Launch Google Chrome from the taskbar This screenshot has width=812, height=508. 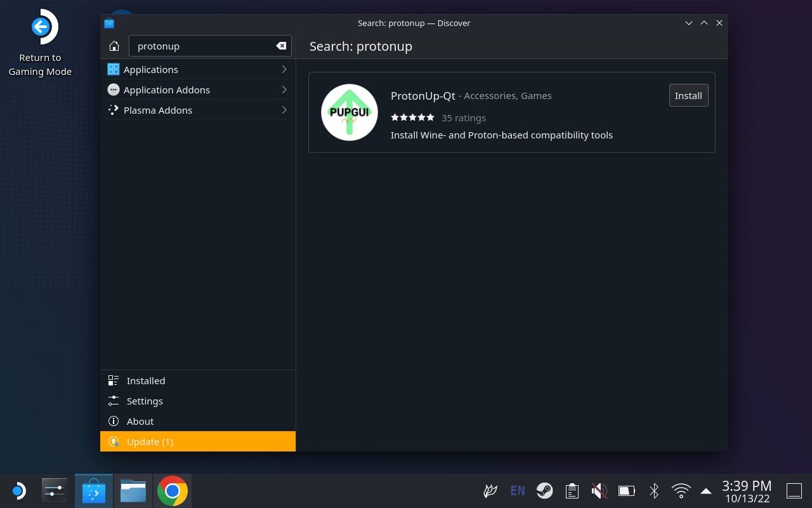point(173,491)
